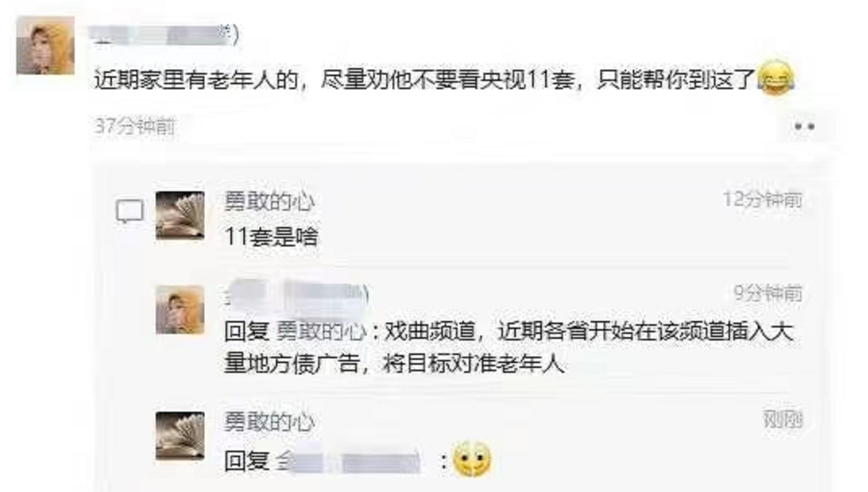Click the 12分钟前 comment timestamp
This screenshot has height=492, width=868.
[x=763, y=199]
